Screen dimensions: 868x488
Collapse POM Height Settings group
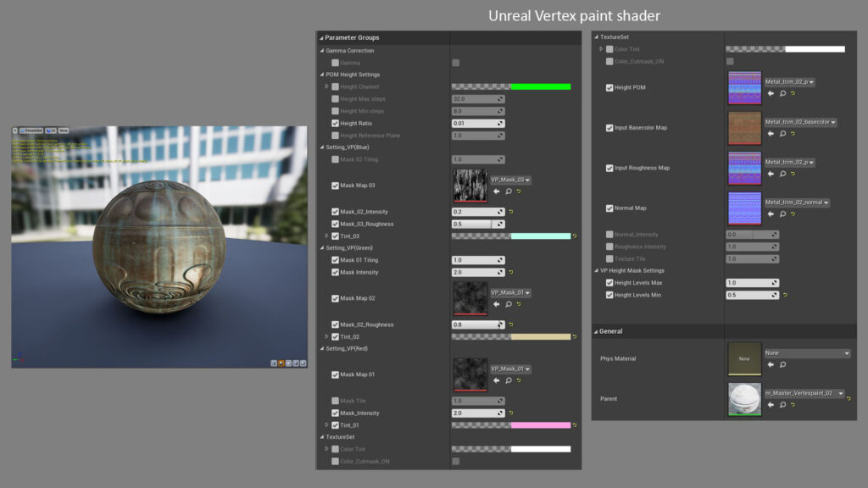322,75
